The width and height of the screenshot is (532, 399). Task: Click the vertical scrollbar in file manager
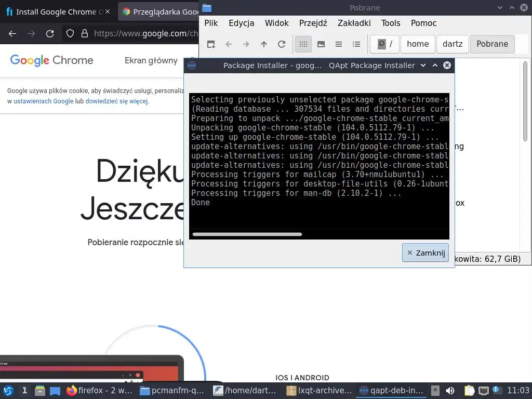coord(525,101)
